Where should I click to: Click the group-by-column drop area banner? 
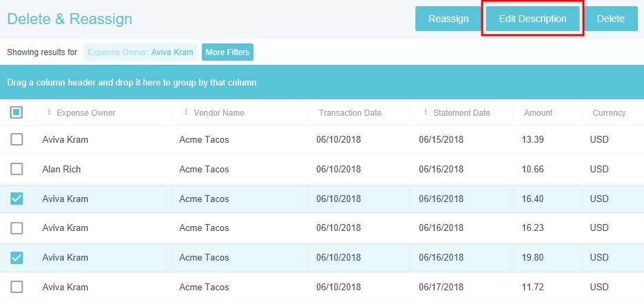tap(322, 82)
